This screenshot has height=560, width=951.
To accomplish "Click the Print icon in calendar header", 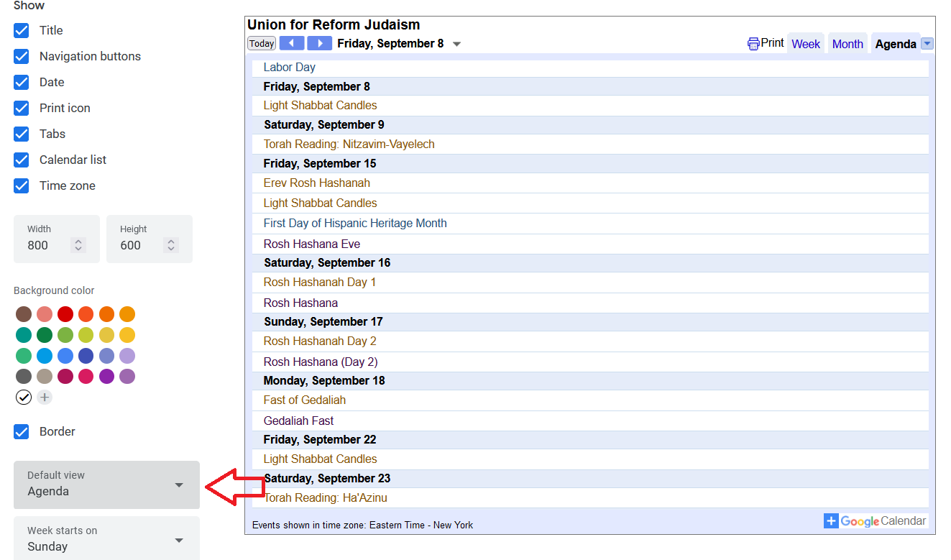I will point(753,44).
